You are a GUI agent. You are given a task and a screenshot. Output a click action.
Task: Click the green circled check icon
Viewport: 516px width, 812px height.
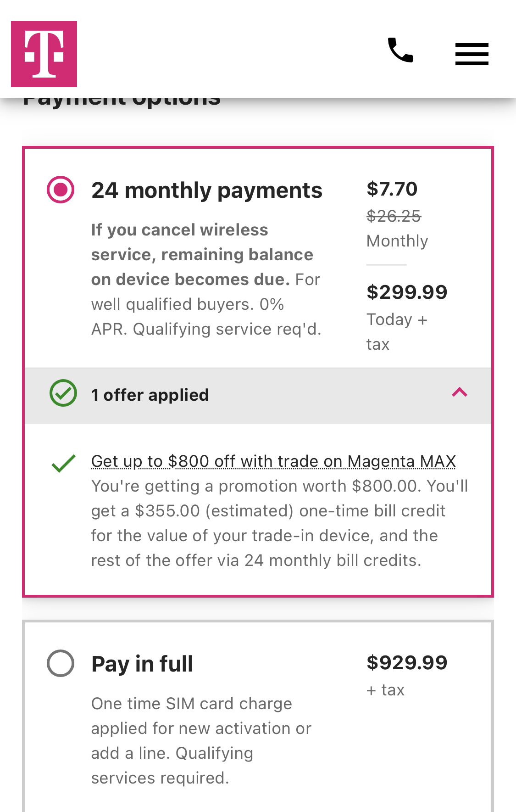click(63, 393)
